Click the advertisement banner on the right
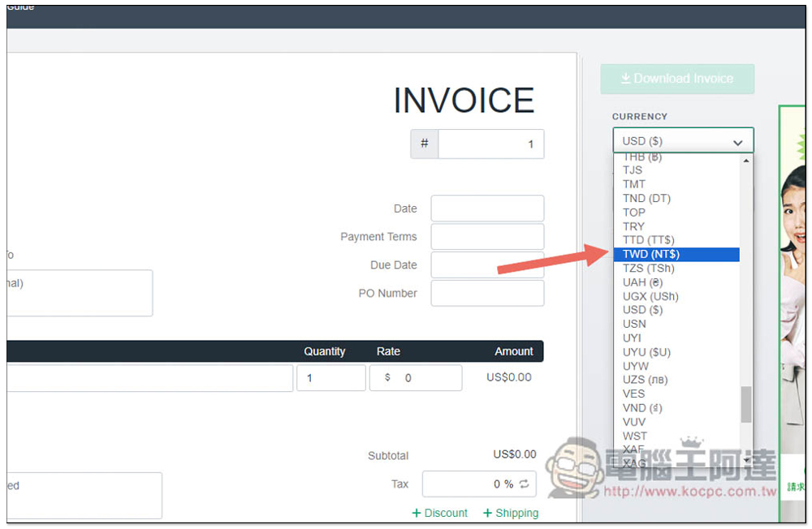 [793, 314]
